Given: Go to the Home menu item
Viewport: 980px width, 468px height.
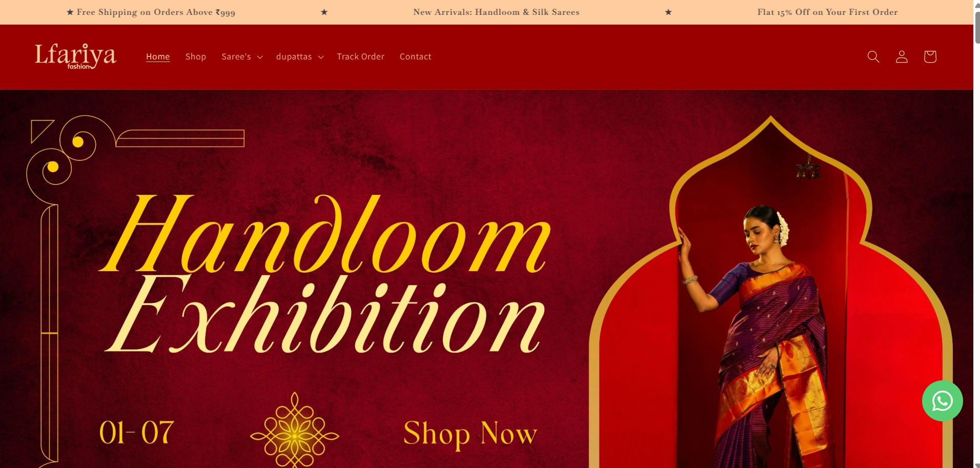Looking at the screenshot, I should (158, 56).
